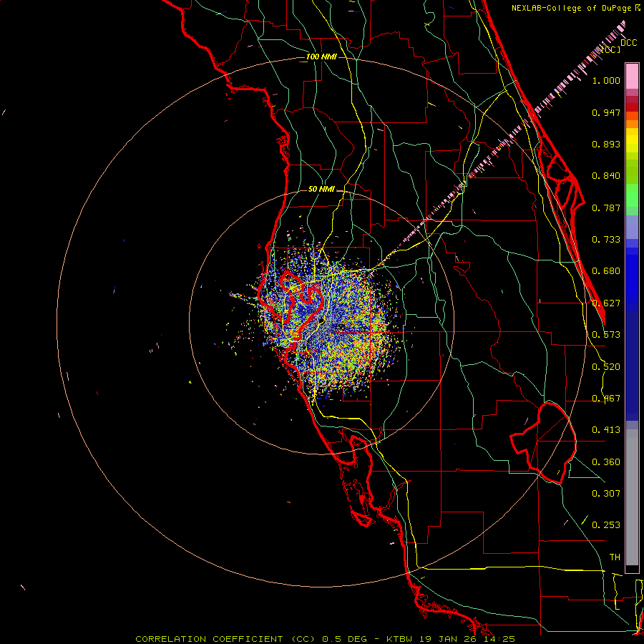Click the DCC legend heading

click(x=628, y=43)
